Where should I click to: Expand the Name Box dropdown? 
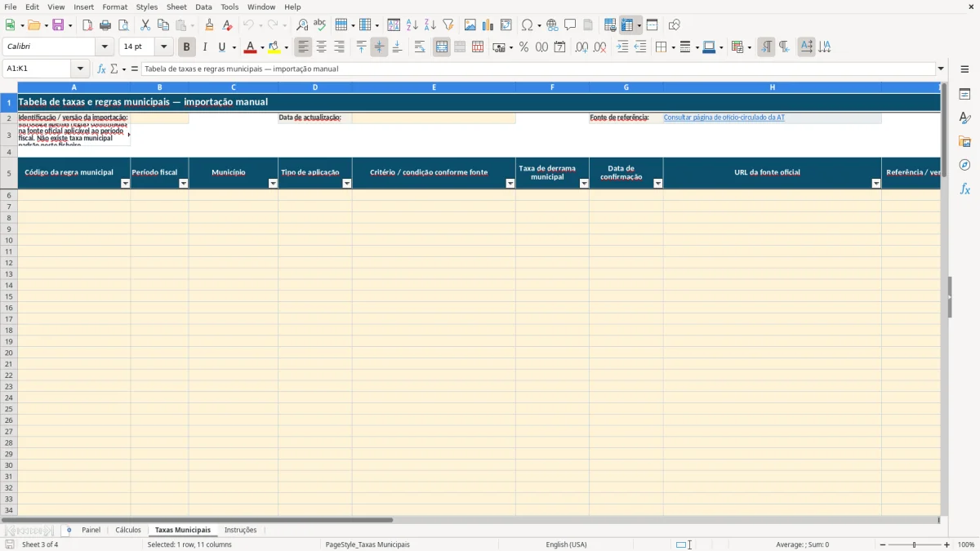(81, 69)
